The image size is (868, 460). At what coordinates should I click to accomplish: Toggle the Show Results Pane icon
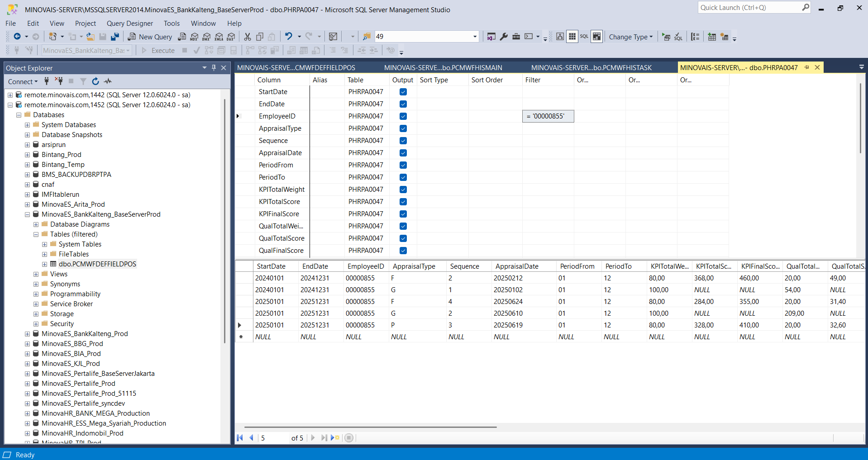click(x=597, y=37)
